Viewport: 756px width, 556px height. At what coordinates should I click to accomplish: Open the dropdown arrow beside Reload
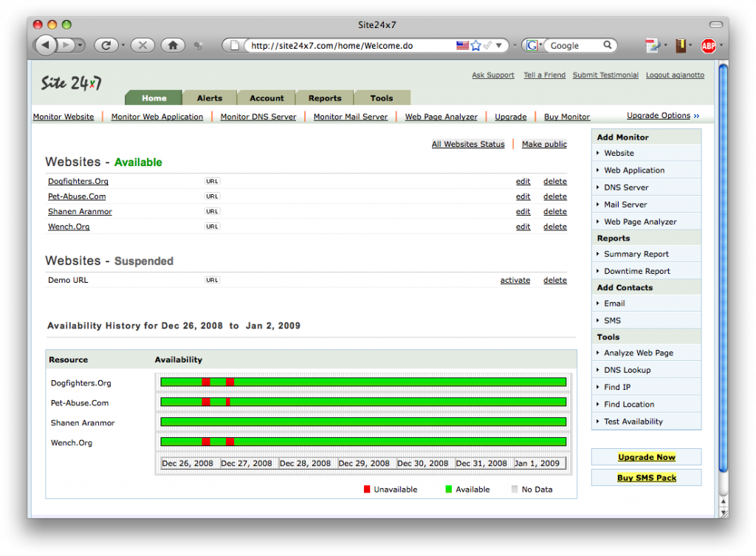click(123, 45)
